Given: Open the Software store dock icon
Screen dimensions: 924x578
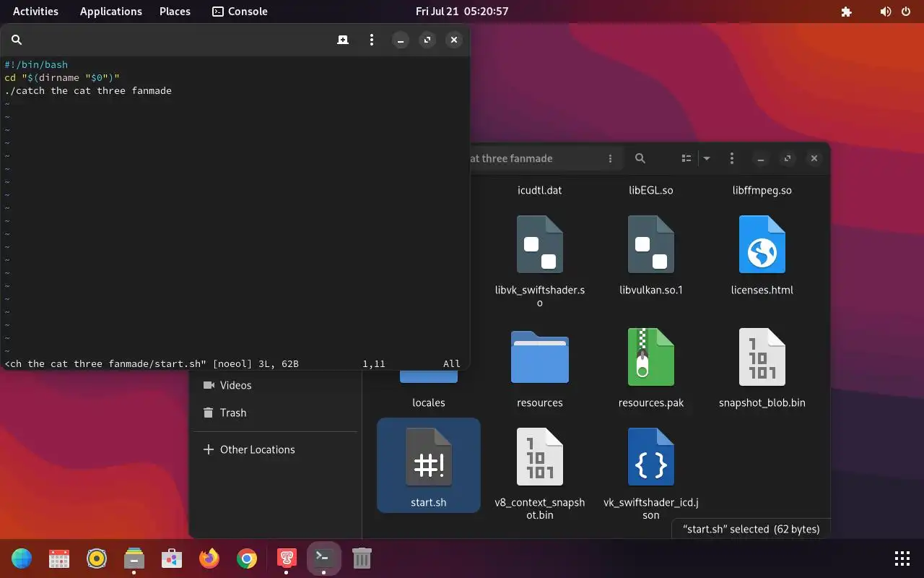Looking at the screenshot, I should (x=172, y=558).
